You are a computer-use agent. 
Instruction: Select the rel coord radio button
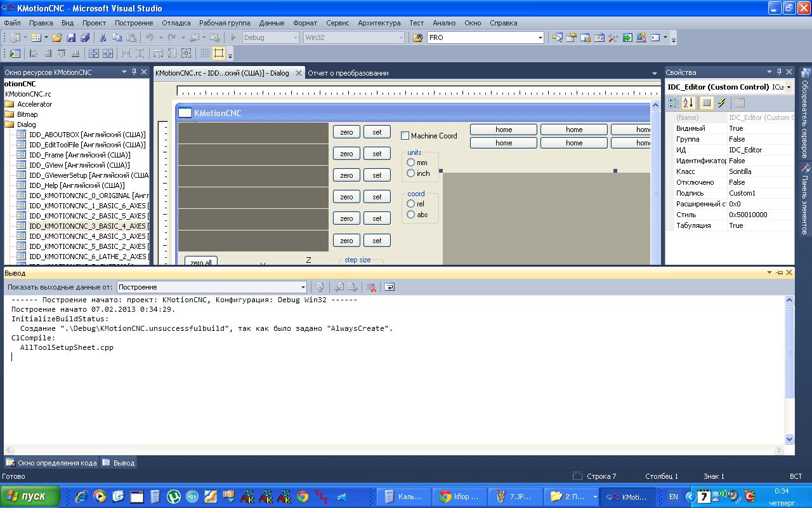pos(411,204)
